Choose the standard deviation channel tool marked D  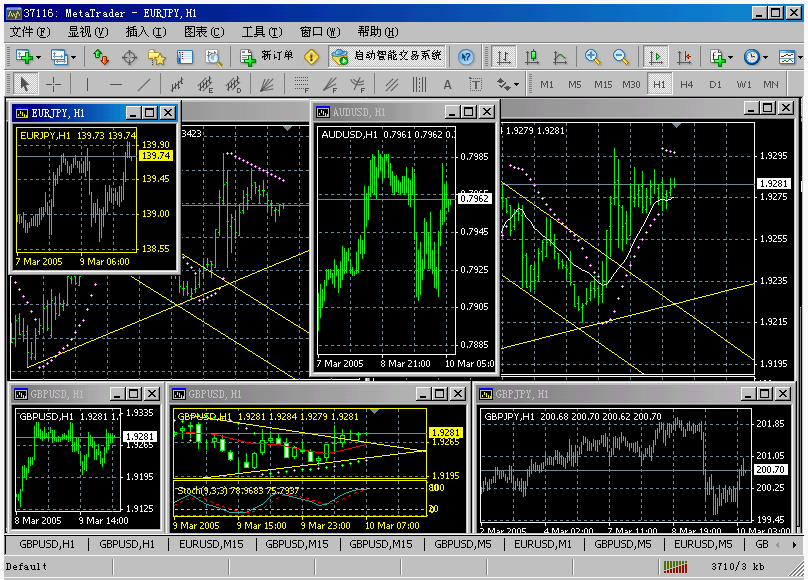click(x=233, y=84)
